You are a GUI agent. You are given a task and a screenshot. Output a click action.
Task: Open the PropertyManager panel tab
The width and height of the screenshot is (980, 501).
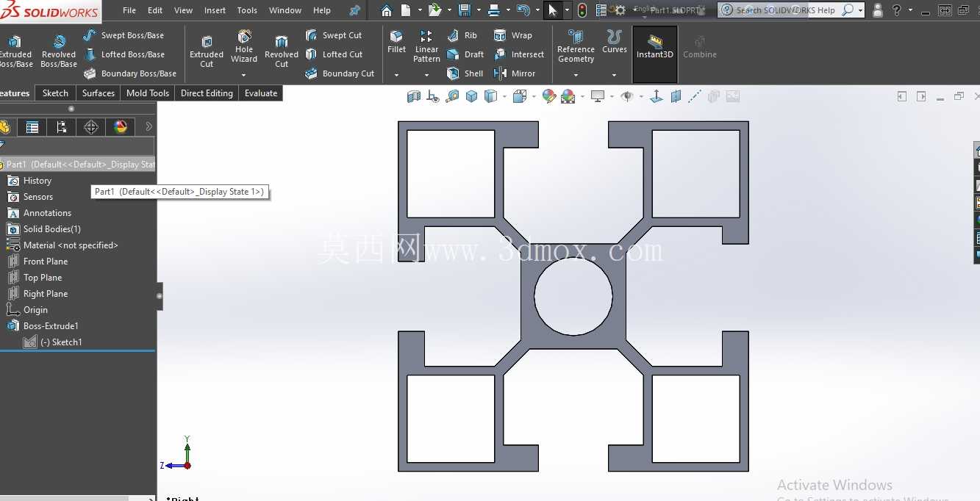point(32,127)
